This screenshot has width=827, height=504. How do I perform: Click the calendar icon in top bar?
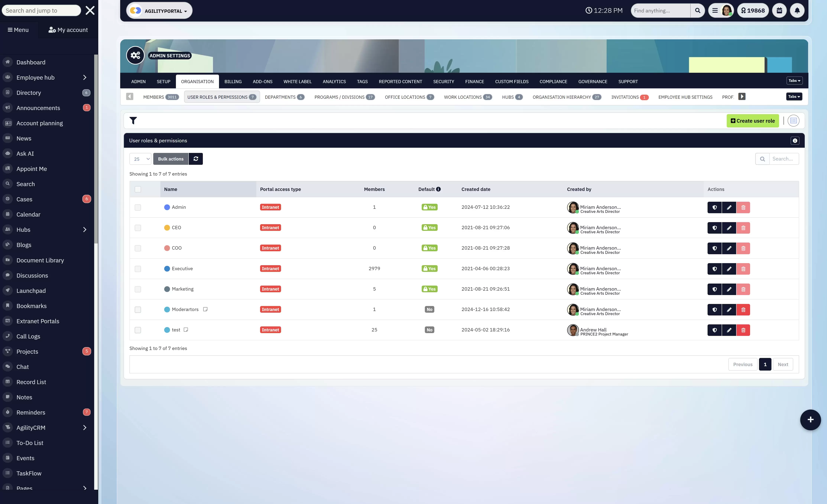tap(779, 11)
